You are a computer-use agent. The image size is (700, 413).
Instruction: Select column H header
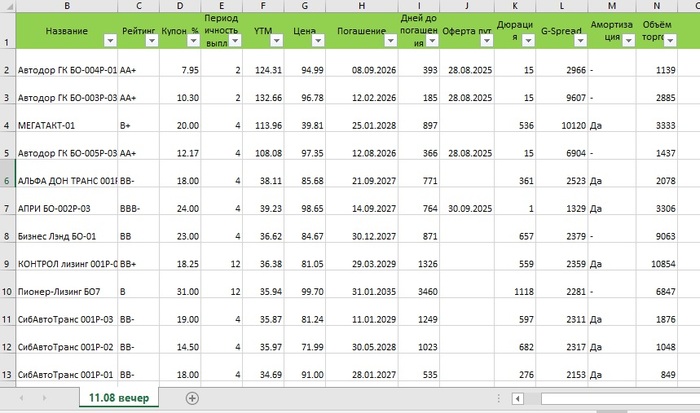[358, 6]
